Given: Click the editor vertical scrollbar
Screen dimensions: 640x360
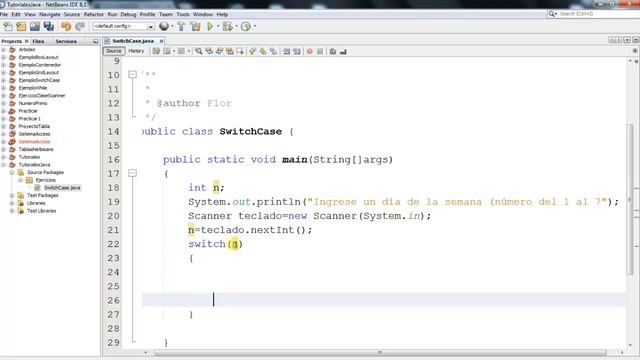Looking at the screenshot, I should pos(630,199).
